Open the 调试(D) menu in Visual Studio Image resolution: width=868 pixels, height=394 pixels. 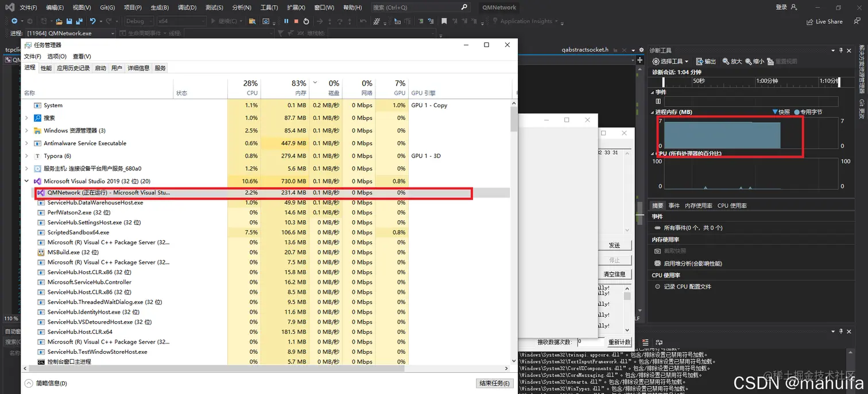(187, 7)
